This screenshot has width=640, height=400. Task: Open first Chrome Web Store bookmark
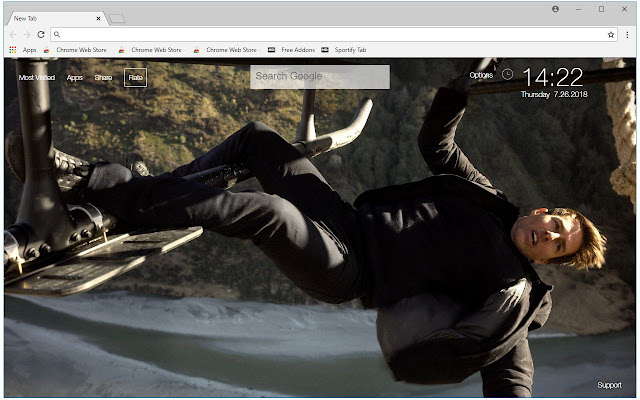[x=76, y=50]
